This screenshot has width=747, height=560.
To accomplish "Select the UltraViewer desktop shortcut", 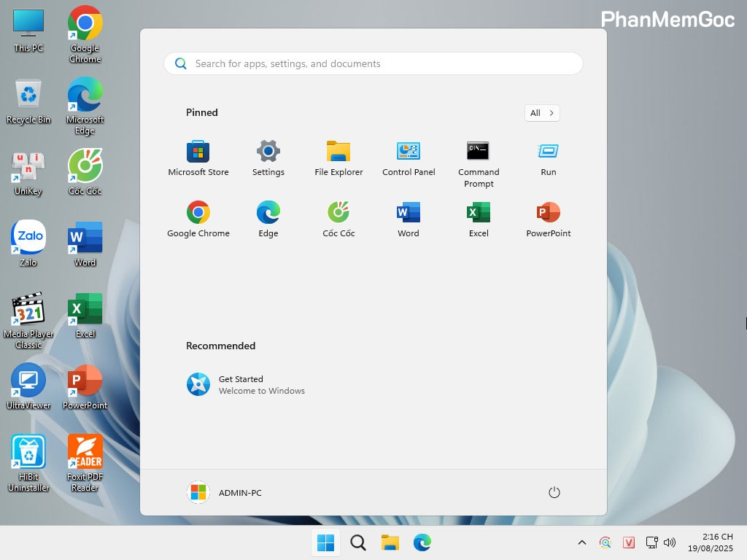I will coord(28,386).
